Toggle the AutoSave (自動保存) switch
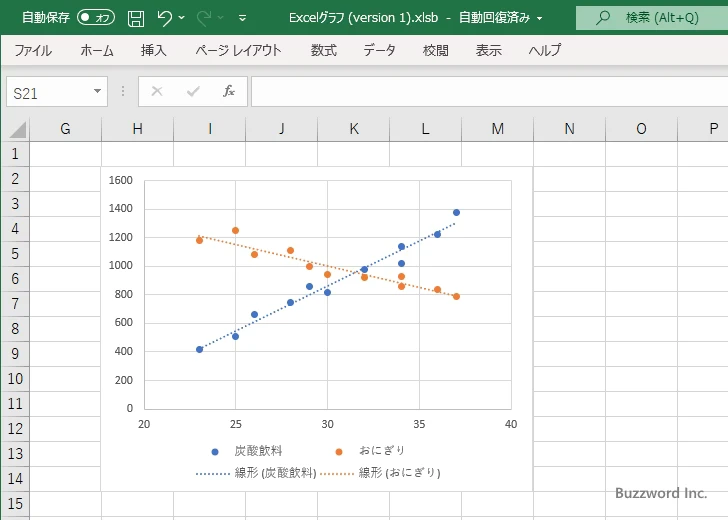Viewport: 728px width, 520px height. click(x=96, y=18)
